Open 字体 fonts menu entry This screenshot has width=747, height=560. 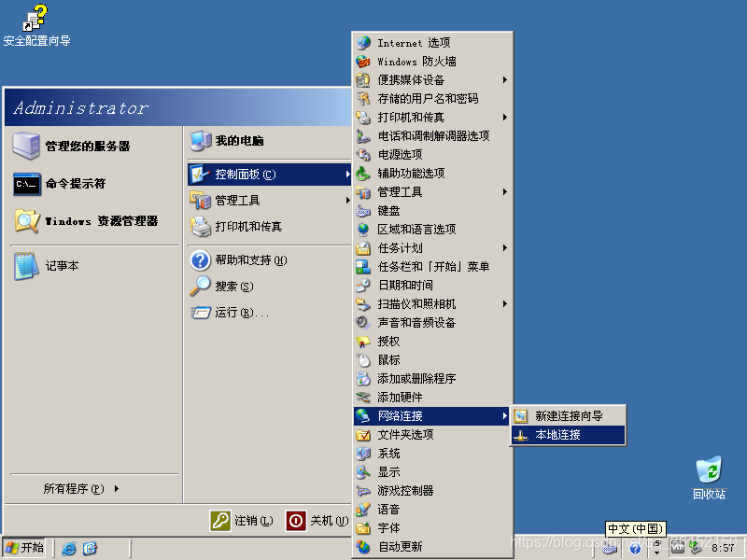[x=432, y=528]
